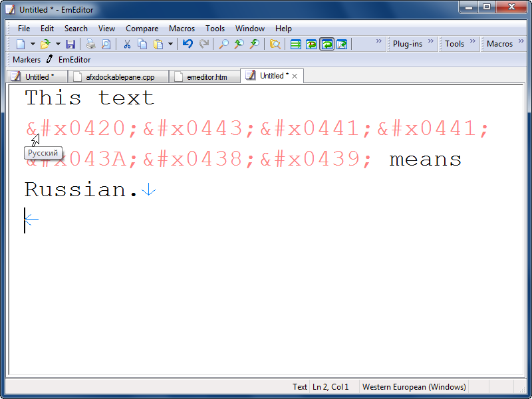Open the Macros menu

(182, 29)
